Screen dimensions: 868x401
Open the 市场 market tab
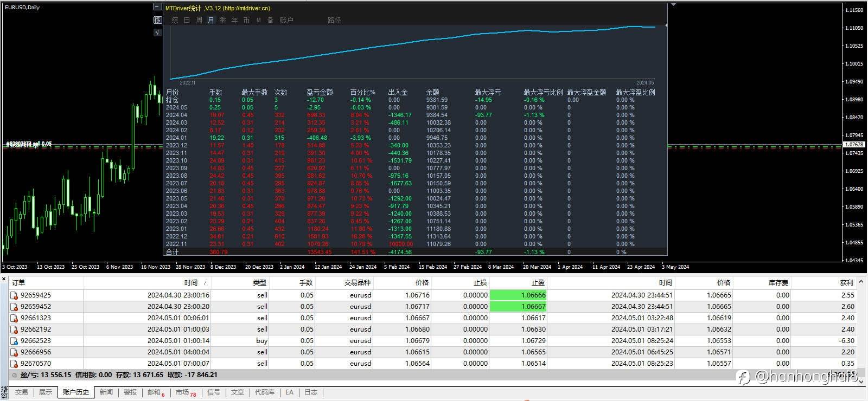(x=182, y=392)
